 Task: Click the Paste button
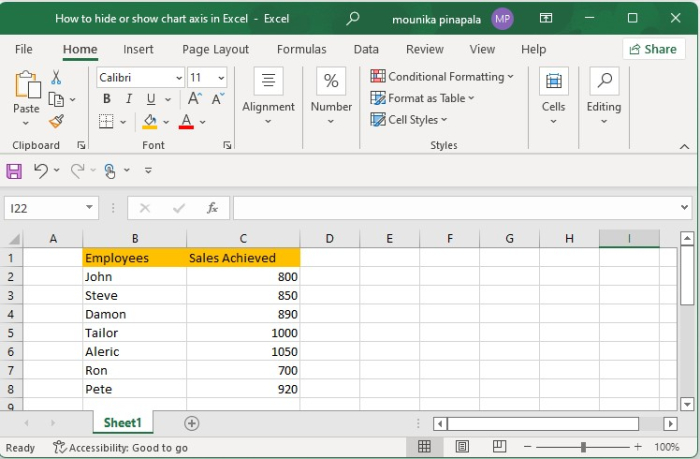click(x=26, y=90)
